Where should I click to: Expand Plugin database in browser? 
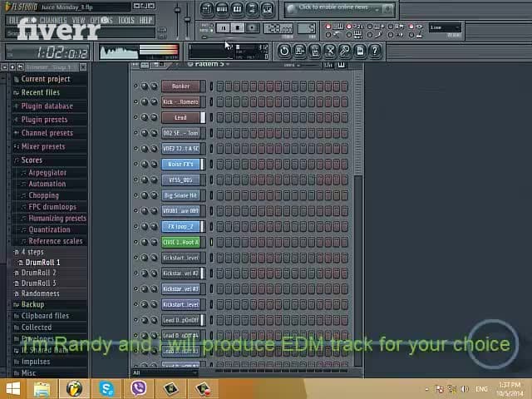coord(47,106)
